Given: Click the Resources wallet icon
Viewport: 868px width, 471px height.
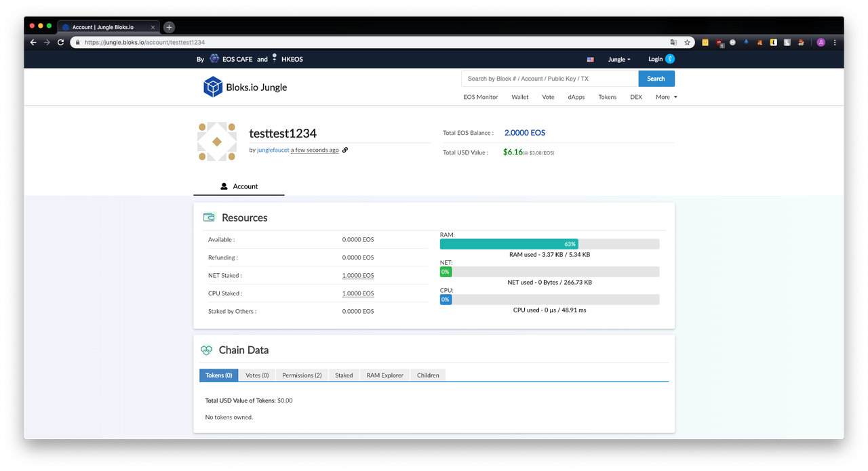Looking at the screenshot, I should pos(210,218).
